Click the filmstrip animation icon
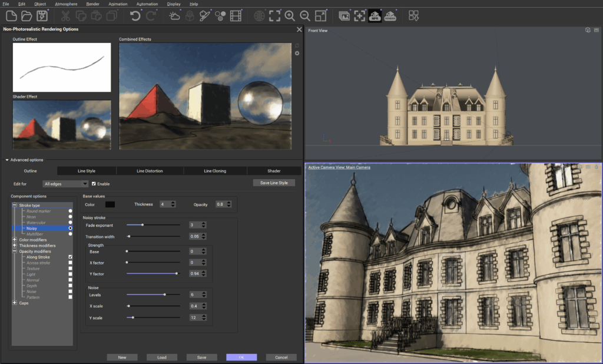603x364 pixels. click(236, 16)
